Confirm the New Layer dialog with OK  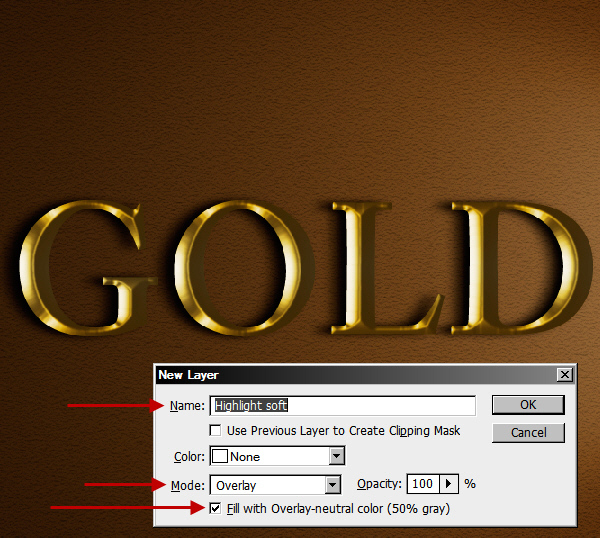[x=528, y=405]
